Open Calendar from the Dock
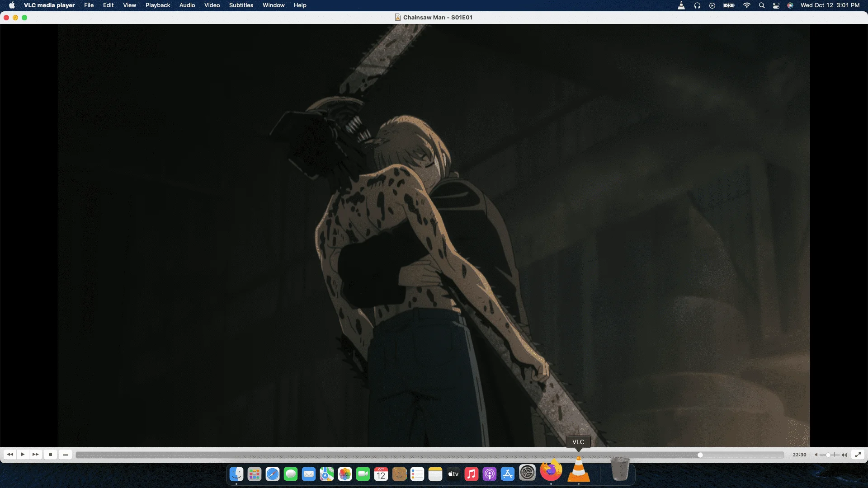868x488 pixels. click(381, 474)
